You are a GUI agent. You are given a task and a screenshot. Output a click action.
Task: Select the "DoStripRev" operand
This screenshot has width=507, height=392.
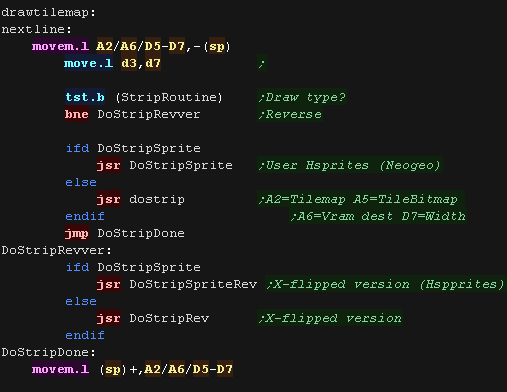(x=169, y=318)
